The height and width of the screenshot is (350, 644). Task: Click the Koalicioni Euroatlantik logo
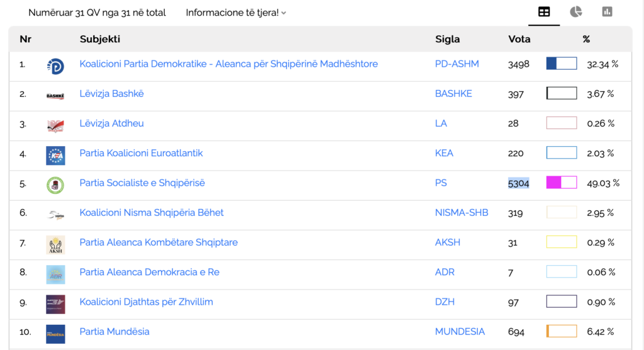tap(55, 155)
